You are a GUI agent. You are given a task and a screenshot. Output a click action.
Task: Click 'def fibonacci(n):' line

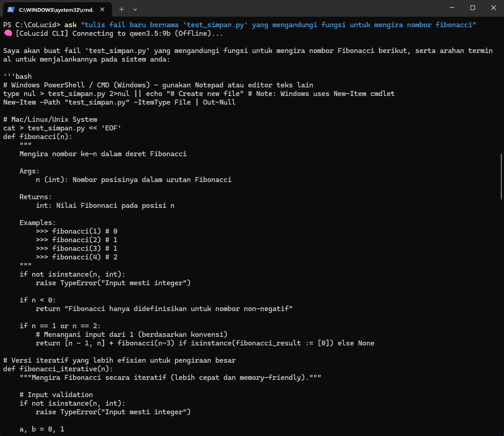(38, 136)
